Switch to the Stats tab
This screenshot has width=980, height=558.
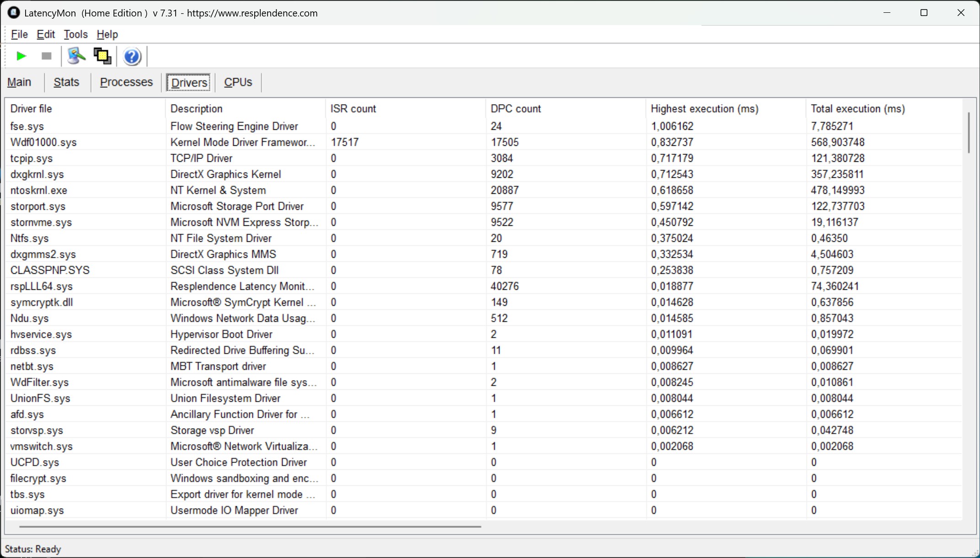66,82
